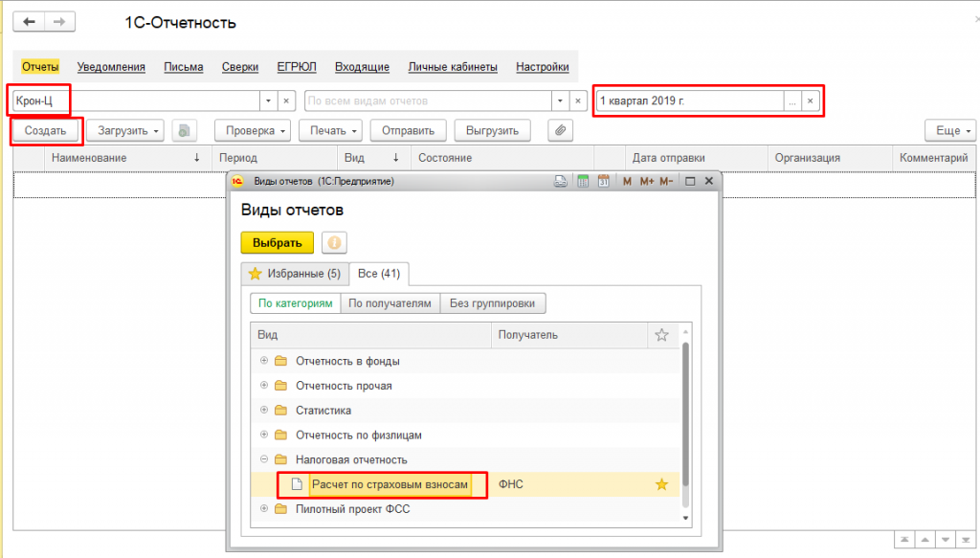Image resolution: width=980 pixels, height=558 pixels.
Task: Click the M+ memory icon in title bar
Action: 647,181
